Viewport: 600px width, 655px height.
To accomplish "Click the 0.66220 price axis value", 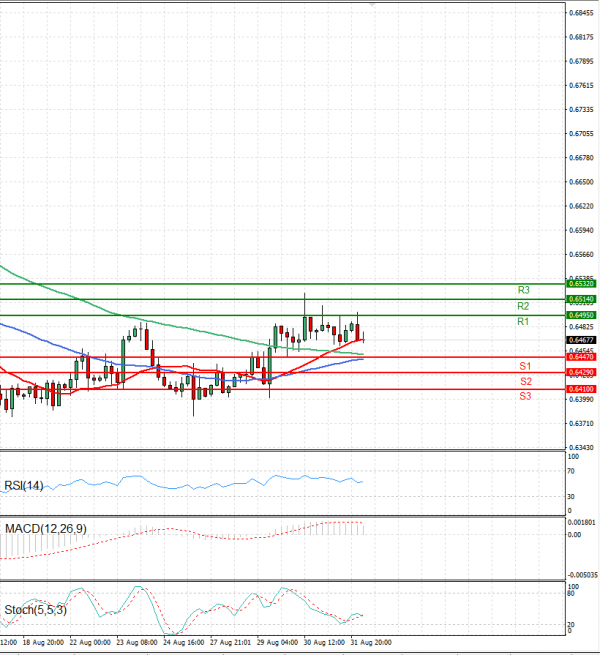I will (581, 207).
